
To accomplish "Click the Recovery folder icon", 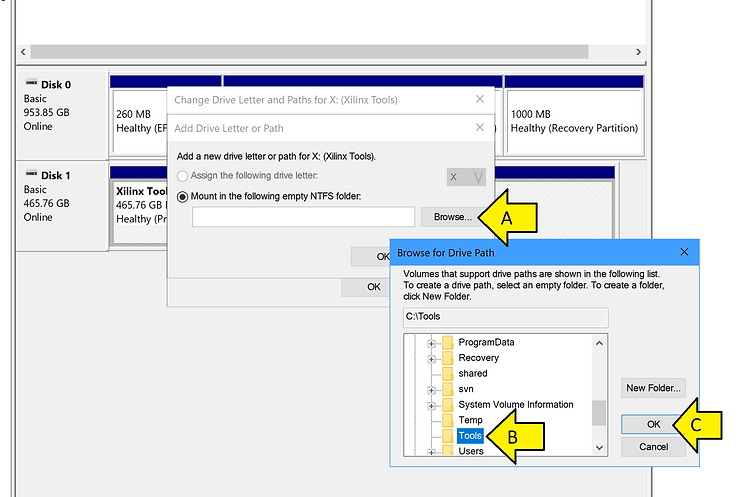I will pos(448,358).
